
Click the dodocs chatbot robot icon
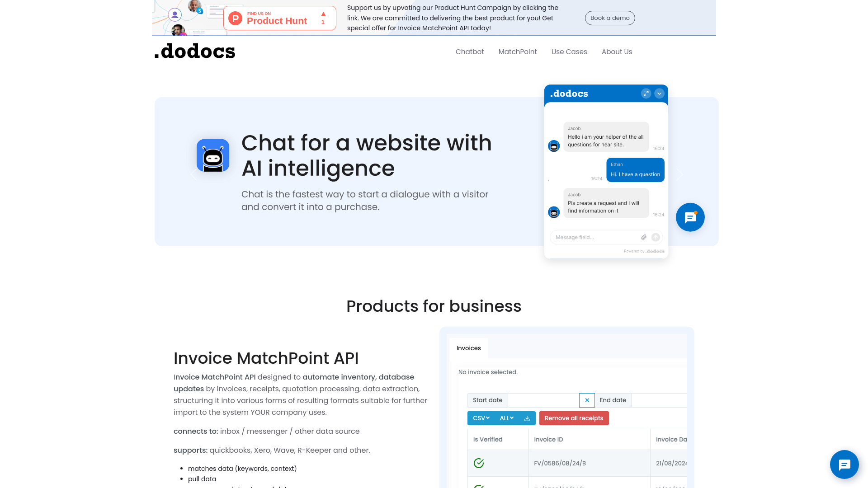pyautogui.click(x=213, y=155)
